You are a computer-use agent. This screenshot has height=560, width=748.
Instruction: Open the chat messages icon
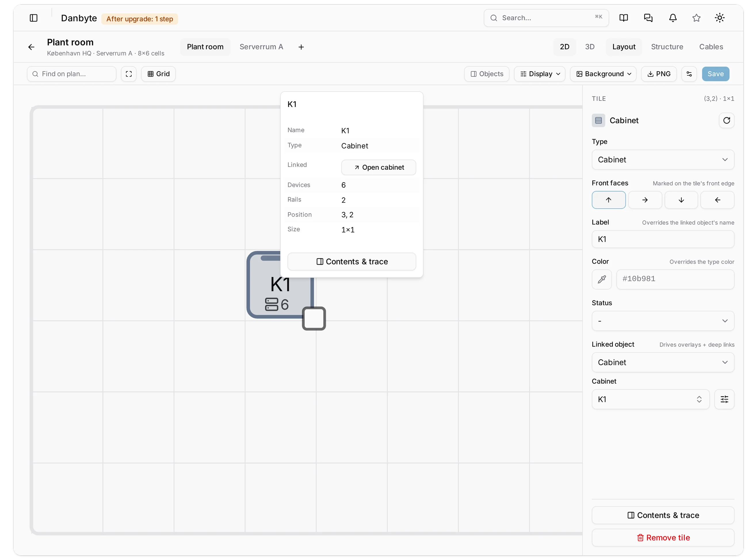pyautogui.click(x=648, y=18)
